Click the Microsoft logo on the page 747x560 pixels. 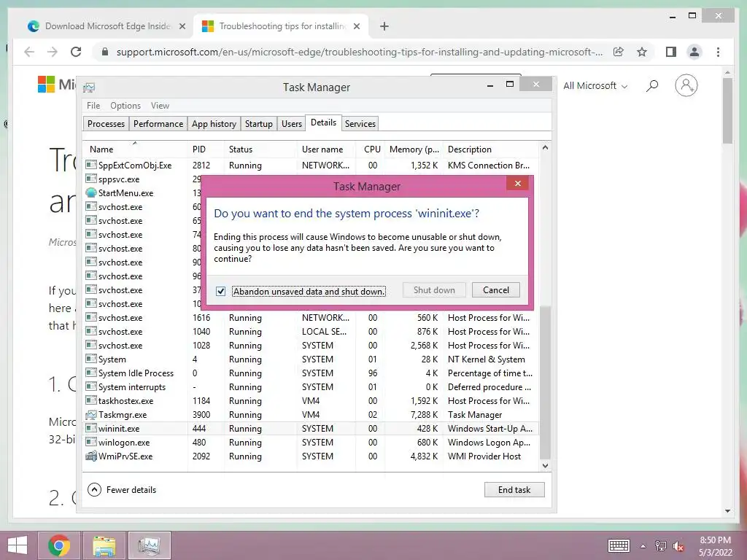click(46, 85)
